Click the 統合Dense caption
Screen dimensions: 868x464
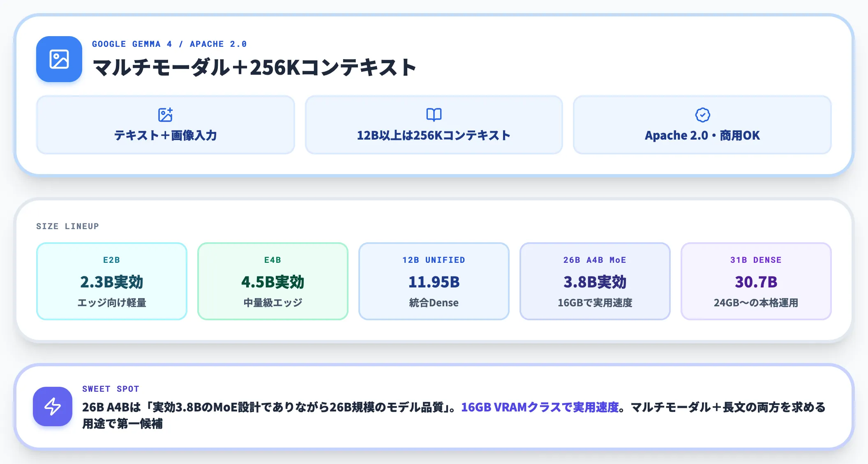[434, 303]
